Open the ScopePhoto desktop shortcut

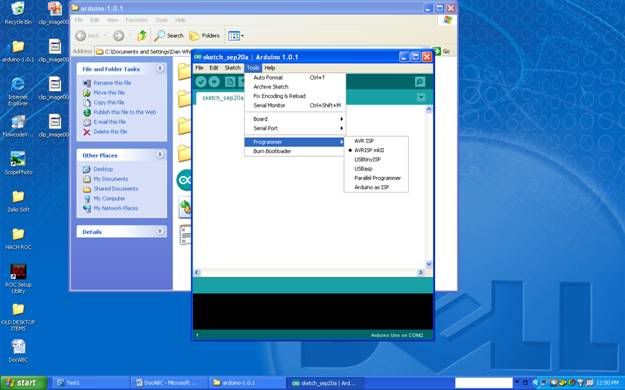point(18,163)
